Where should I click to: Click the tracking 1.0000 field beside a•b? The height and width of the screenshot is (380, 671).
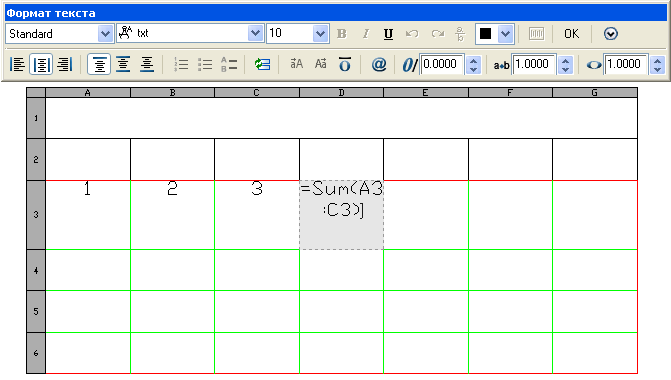[534, 65]
